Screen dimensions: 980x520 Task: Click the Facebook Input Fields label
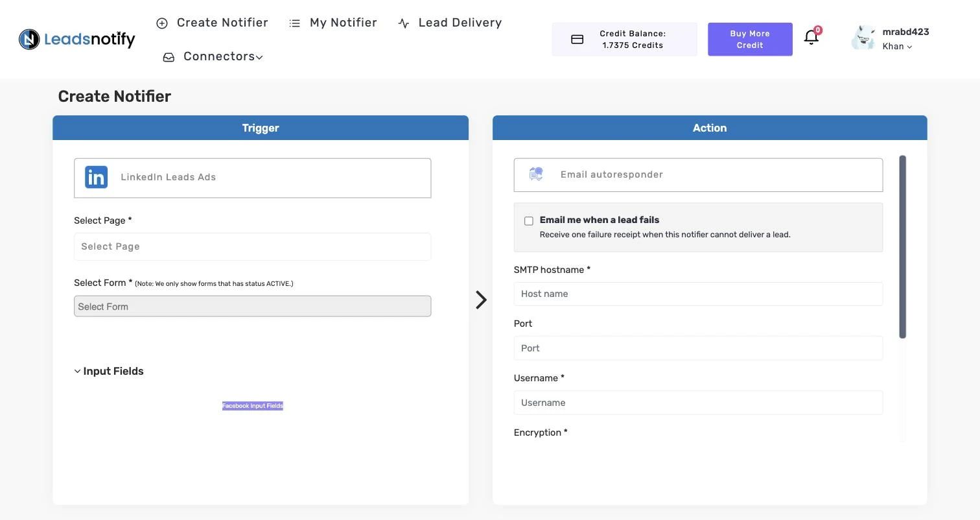click(x=253, y=406)
